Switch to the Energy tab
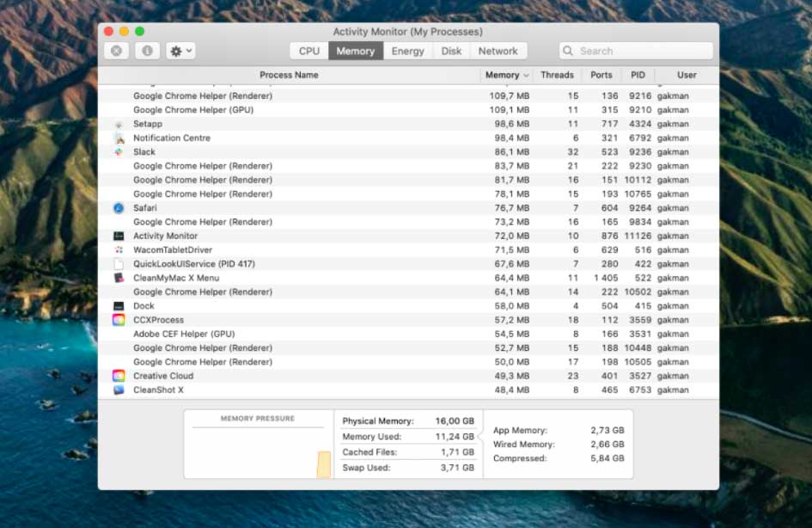The image size is (812, 528). (x=407, y=51)
